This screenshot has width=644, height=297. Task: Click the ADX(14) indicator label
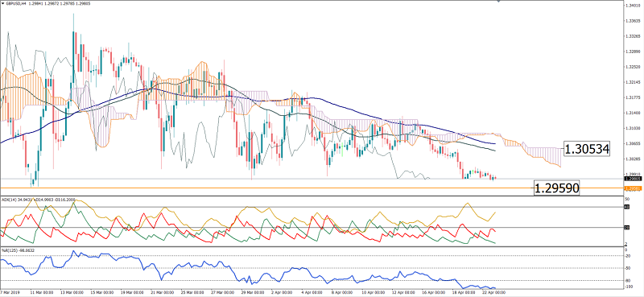[9, 200]
